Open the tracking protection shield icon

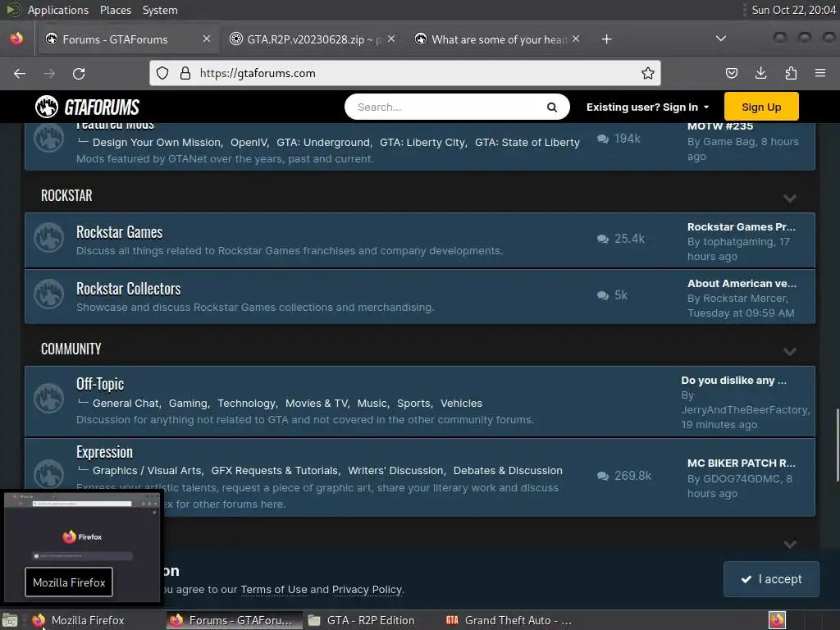pyautogui.click(x=162, y=73)
